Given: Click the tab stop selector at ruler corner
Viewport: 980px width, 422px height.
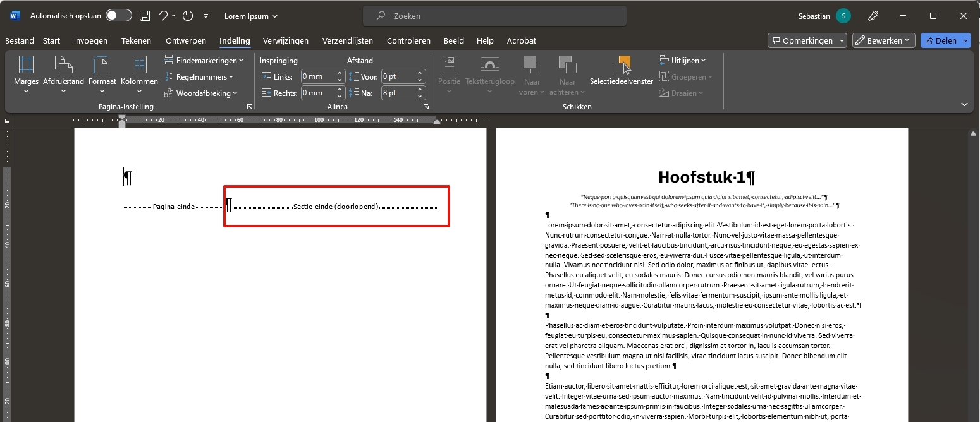Looking at the screenshot, I should 8,120.
